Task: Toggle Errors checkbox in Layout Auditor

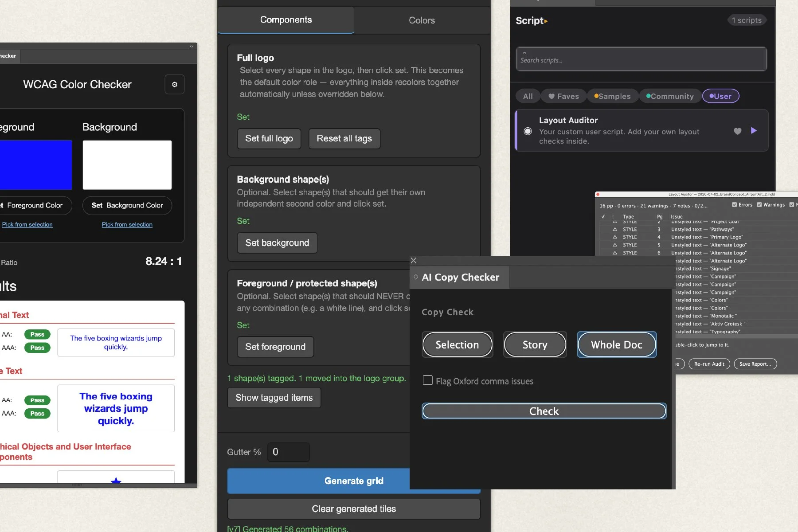Action: point(734,205)
